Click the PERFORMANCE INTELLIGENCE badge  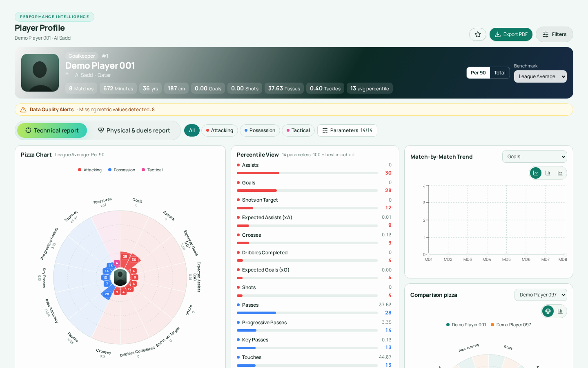click(54, 17)
